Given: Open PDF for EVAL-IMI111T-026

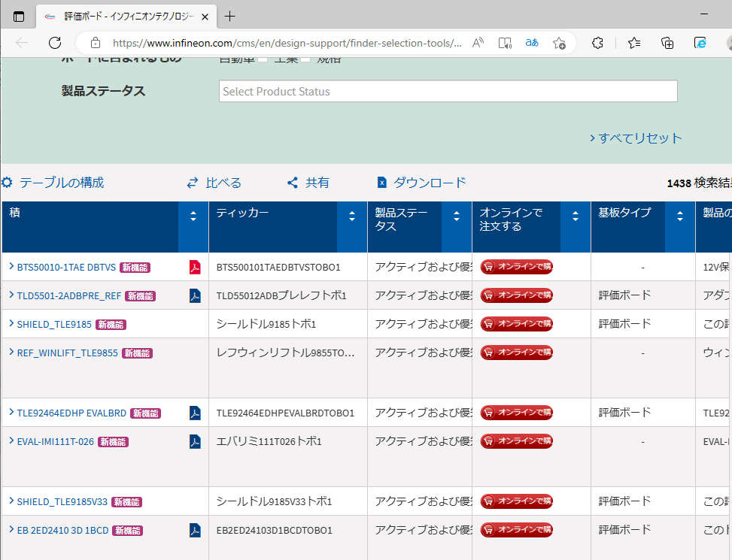Looking at the screenshot, I should (x=195, y=441).
